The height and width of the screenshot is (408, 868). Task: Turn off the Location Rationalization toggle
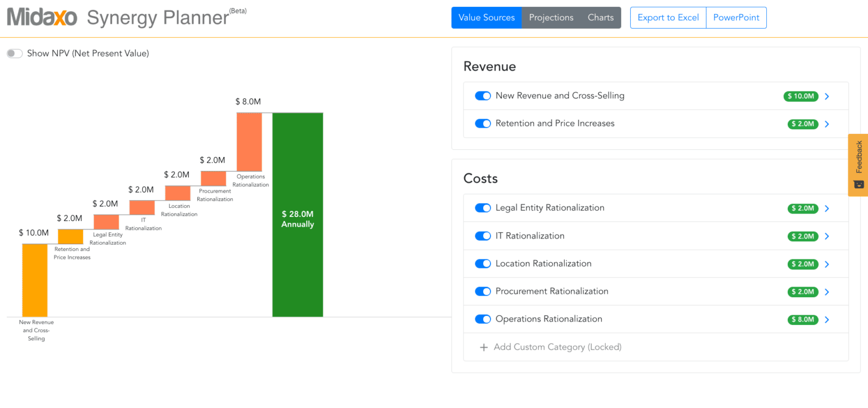pyautogui.click(x=483, y=264)
